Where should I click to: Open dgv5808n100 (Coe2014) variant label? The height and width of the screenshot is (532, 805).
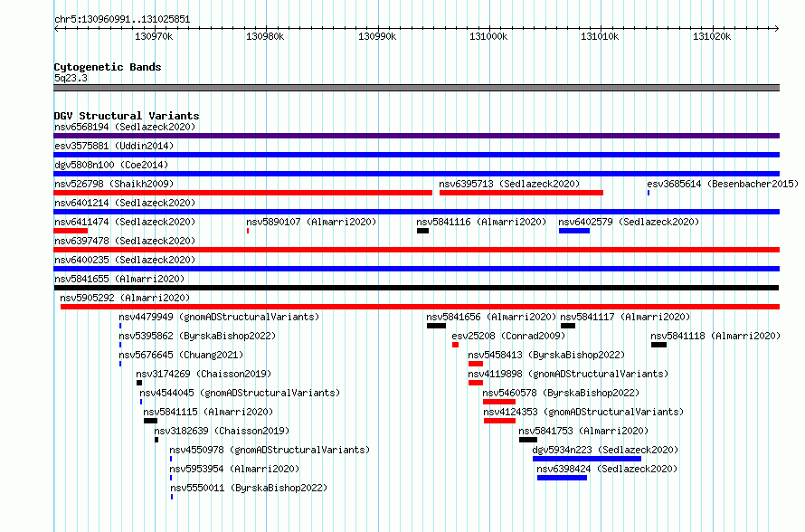coord(111,165)
